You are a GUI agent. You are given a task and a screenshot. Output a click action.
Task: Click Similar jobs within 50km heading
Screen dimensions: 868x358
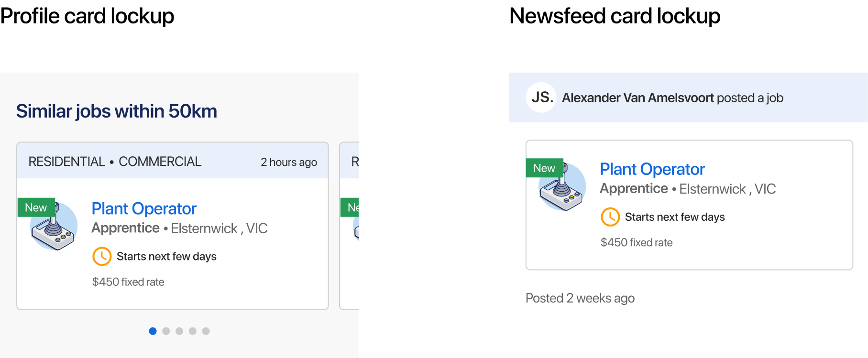117,111
